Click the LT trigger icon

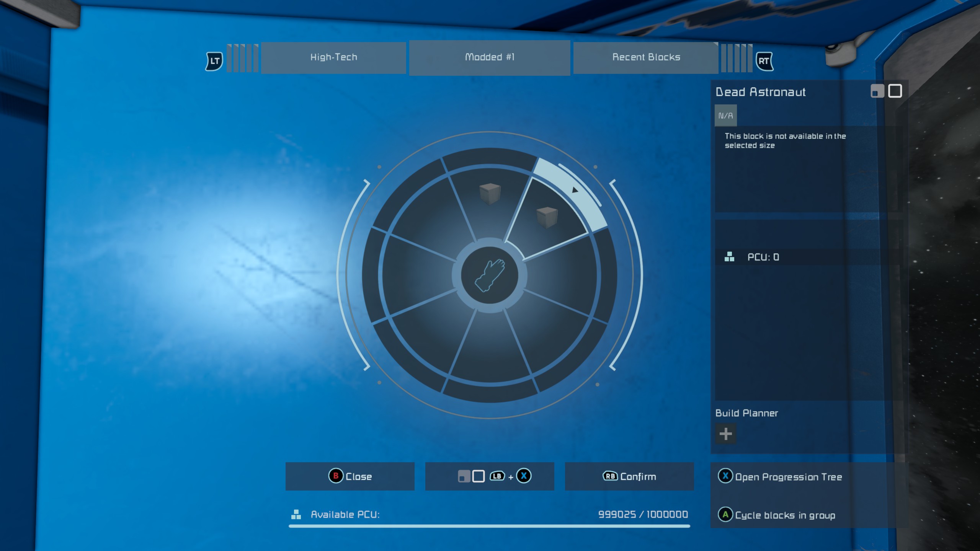click(214, 61)
